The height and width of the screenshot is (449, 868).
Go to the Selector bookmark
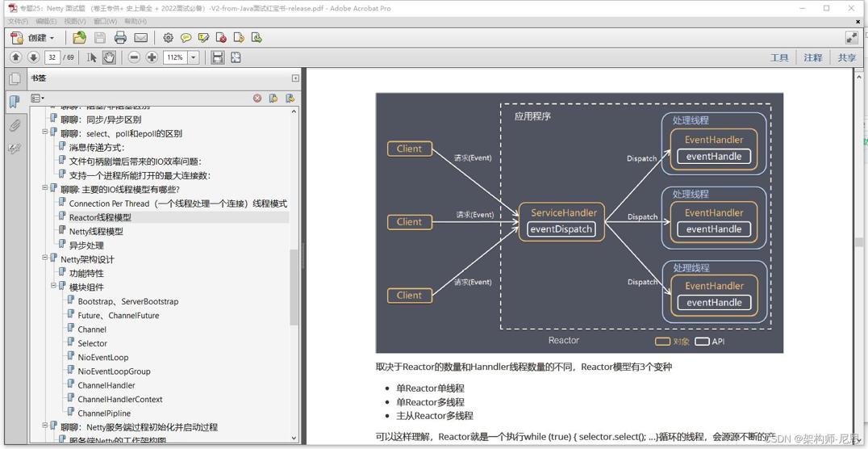pos(93,344)
